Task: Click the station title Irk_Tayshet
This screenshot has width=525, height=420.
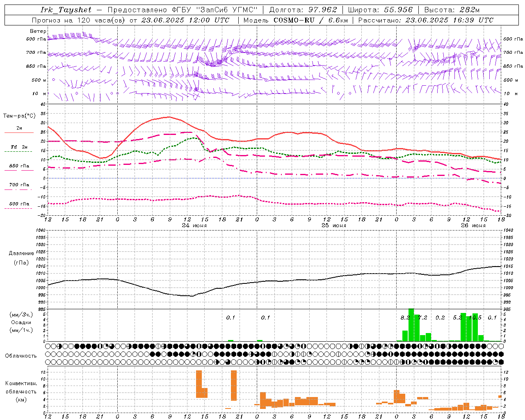Action: [66, 10]
